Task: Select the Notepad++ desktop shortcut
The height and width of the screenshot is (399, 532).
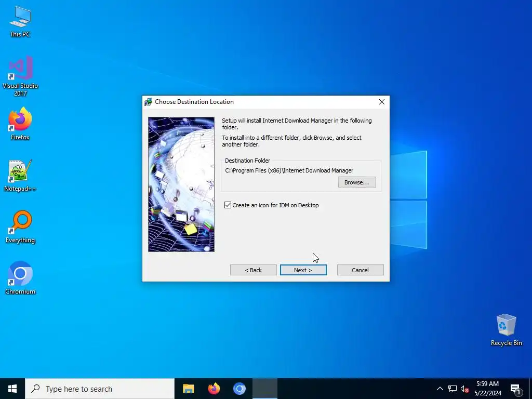Action: [20, 175]
